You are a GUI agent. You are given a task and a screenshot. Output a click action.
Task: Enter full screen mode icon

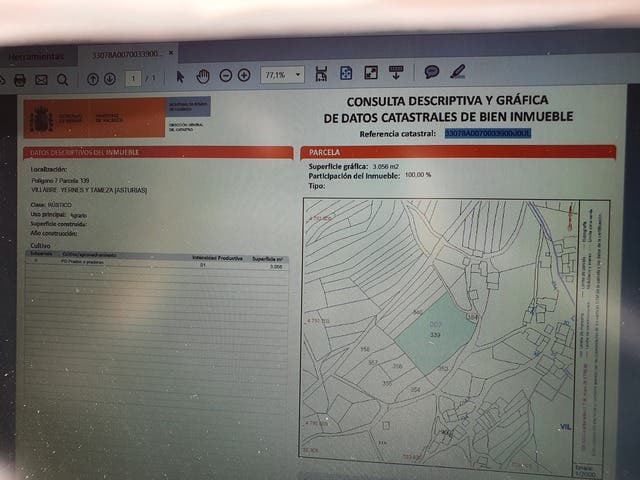tap(371, 73)
